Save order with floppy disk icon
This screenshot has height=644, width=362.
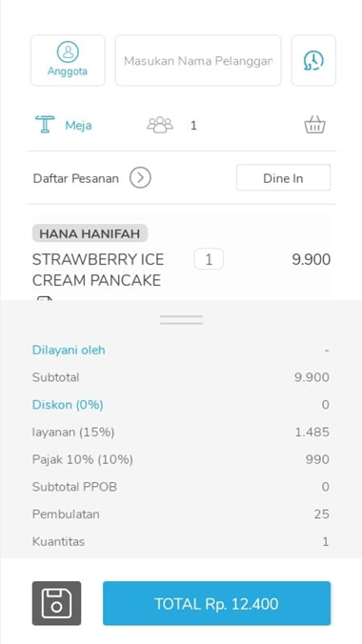[x=57, y=603]
